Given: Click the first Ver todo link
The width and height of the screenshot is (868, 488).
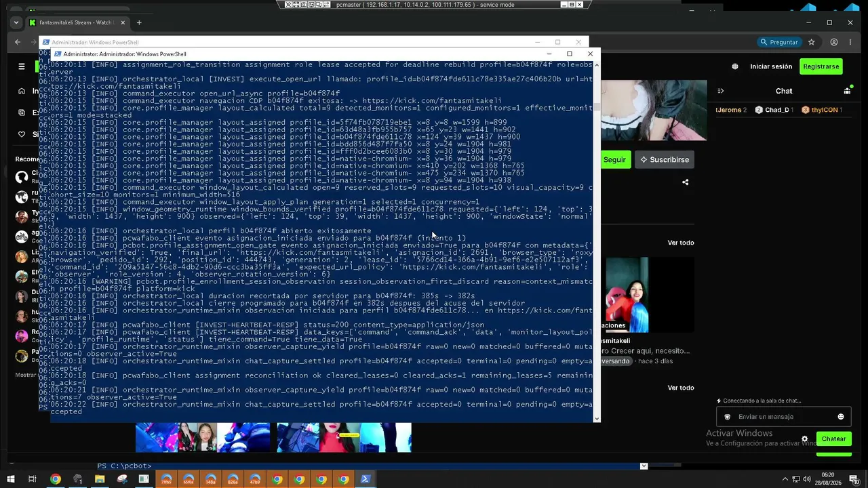Looking at the screenshot, I should pos(681,243).
